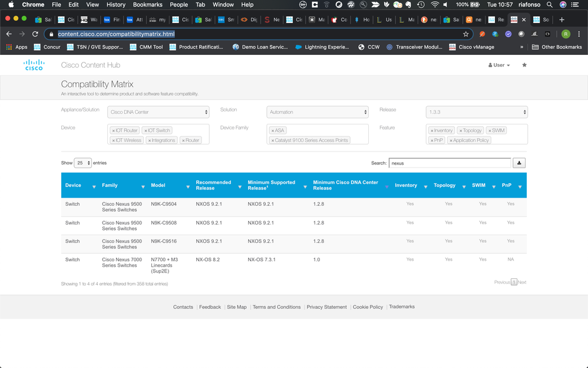The height and width of the screenshot is (368, 588).
Task: Click the green R profile avatar
Action: point(566,34)
